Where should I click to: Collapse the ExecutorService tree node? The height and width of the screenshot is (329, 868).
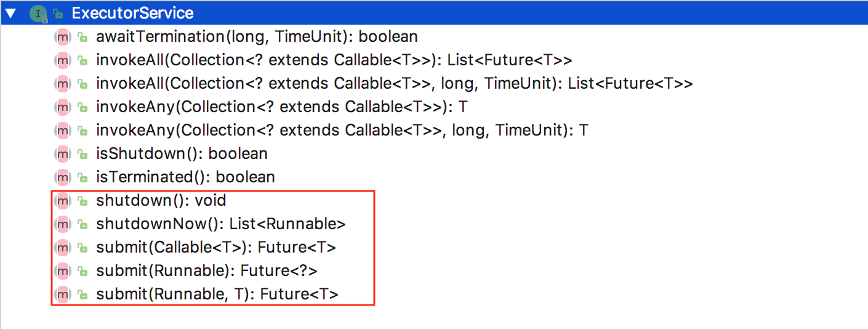10,13
